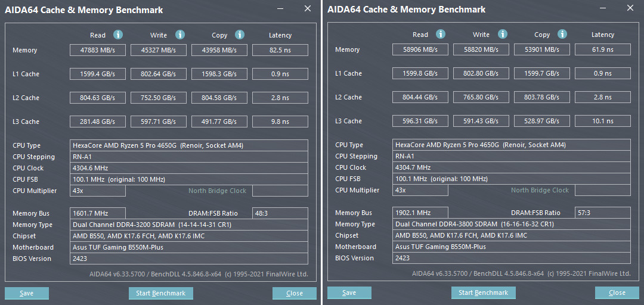Click L2 Cache Read 804.63 GB/s

tap(97, 98)
